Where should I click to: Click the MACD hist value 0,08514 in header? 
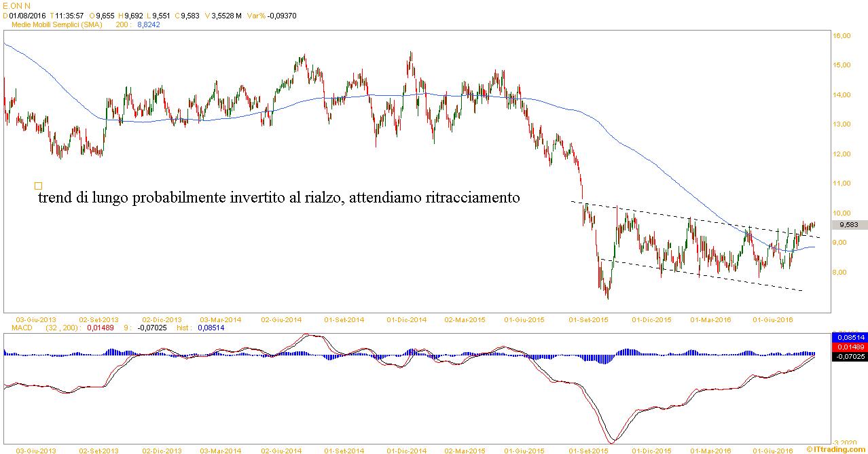(x=211, y=328)
